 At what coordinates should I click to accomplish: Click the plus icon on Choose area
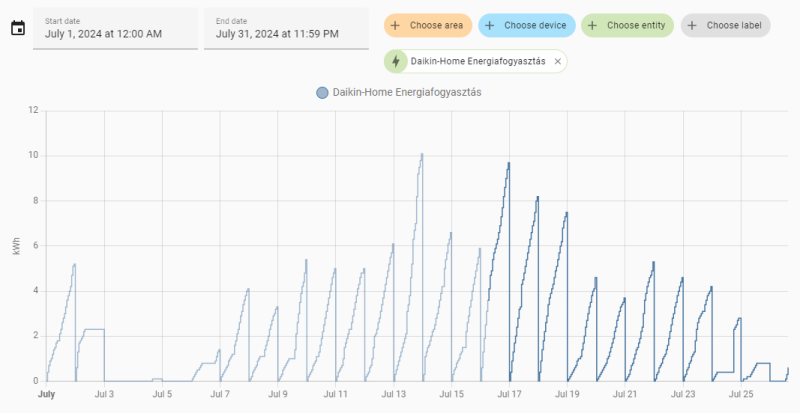397,25
